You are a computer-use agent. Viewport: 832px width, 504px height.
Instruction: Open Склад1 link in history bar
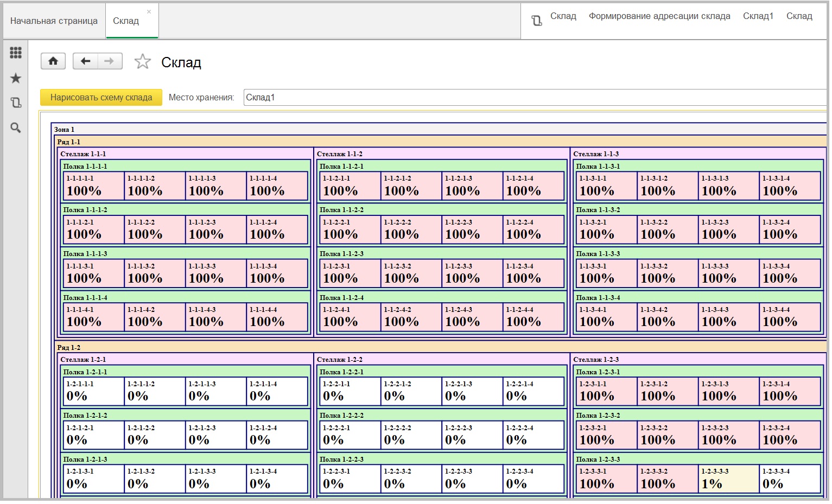coord(758,16)
